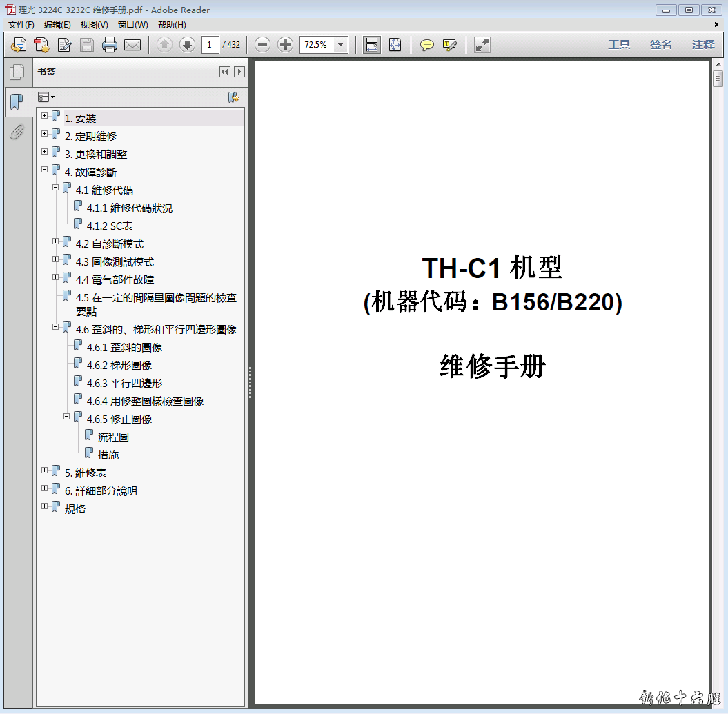Collapse the 4. 故障診斷 bookmark

point(45,170)
